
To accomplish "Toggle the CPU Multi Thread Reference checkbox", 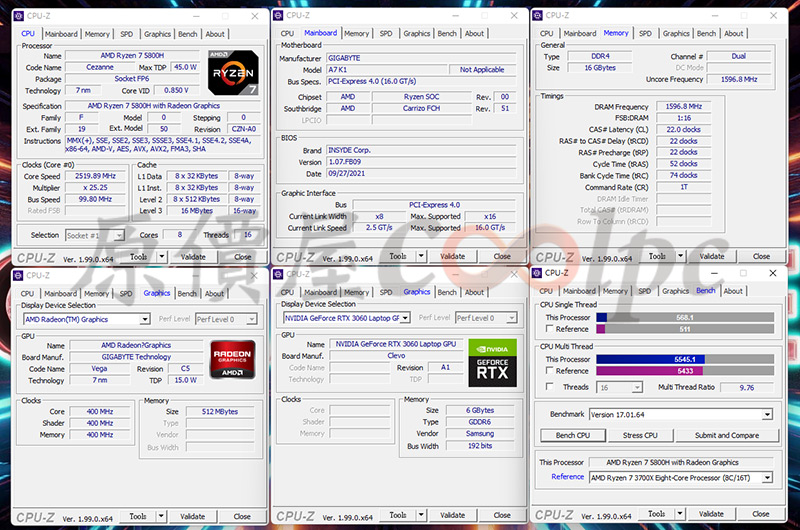I will pos(549,370).
